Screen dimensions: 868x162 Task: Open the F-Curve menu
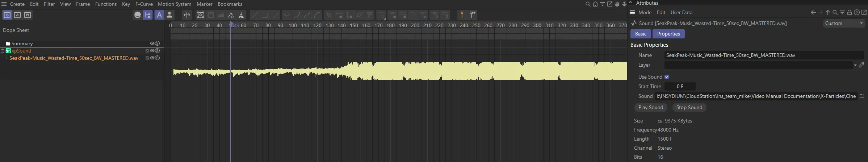(x=144, y=4)
